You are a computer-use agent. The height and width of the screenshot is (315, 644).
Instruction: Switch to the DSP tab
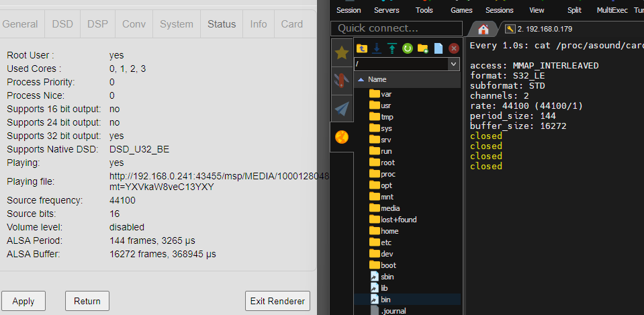point(97,24)
